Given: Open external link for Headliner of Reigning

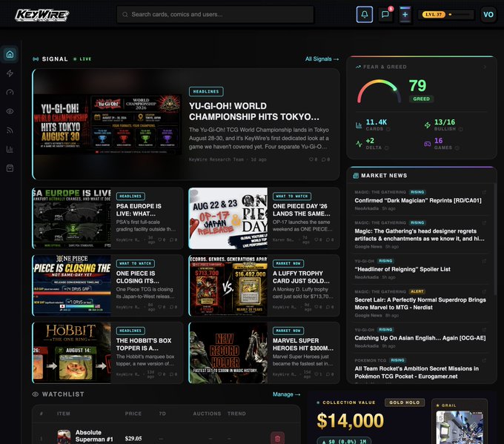Looking at the screenshot, I should (484, 261).
